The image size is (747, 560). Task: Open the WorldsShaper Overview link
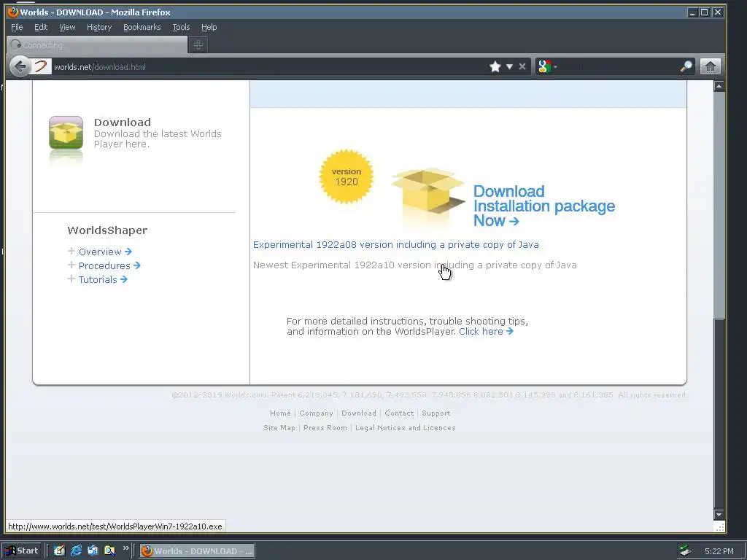pos(105,252)
